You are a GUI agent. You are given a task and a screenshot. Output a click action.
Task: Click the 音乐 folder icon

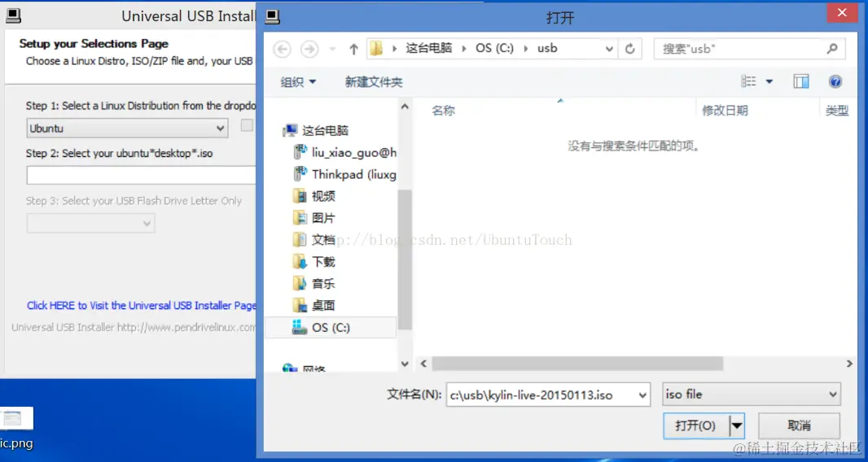pos(300,283)
